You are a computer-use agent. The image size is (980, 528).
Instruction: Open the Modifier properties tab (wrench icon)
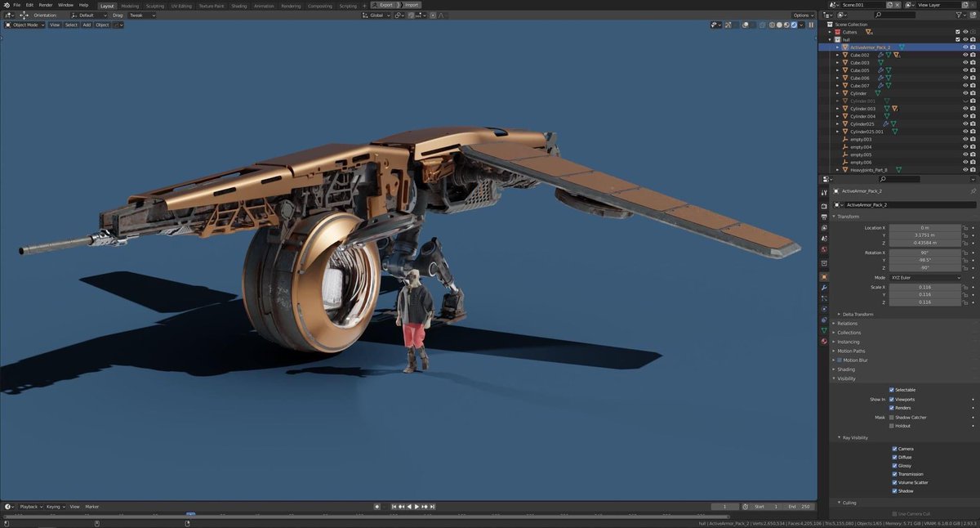pyautogui.click(x=826, y=289)
